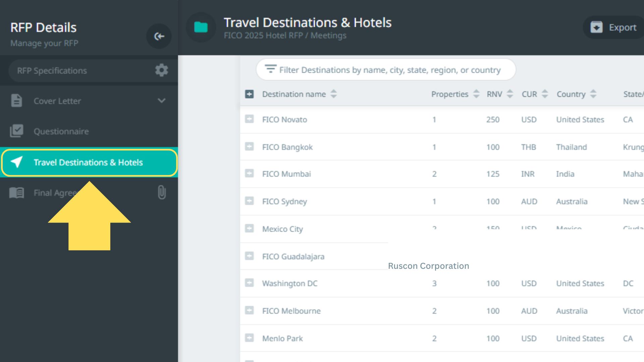
Task: Click the Questionnaire checklist icon
Action: [x=16, y=131]
